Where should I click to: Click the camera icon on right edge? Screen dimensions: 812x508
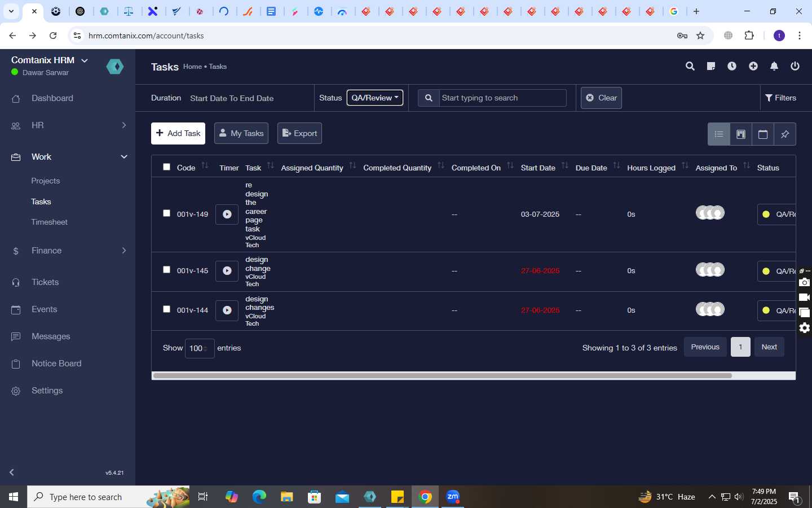coord(805,282)
